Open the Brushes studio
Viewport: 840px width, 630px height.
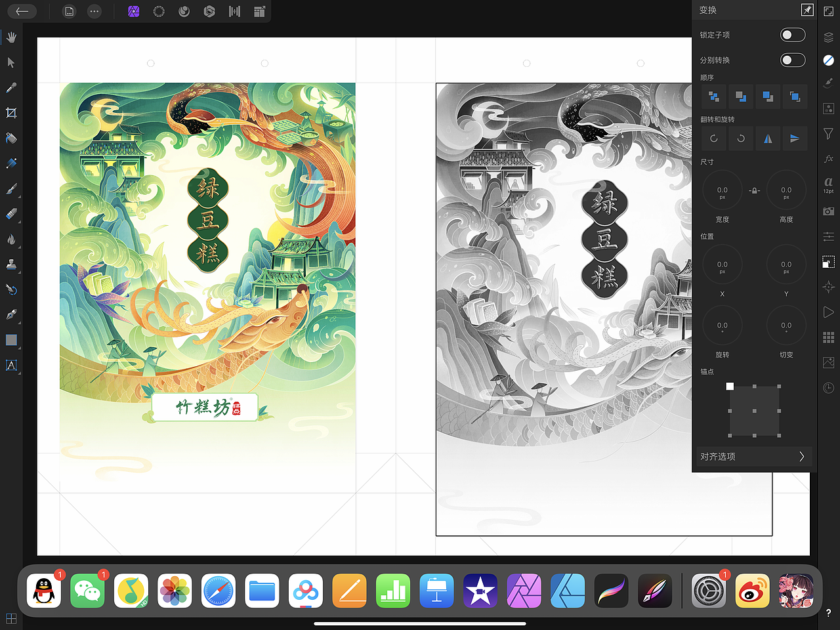click(828, 83)
